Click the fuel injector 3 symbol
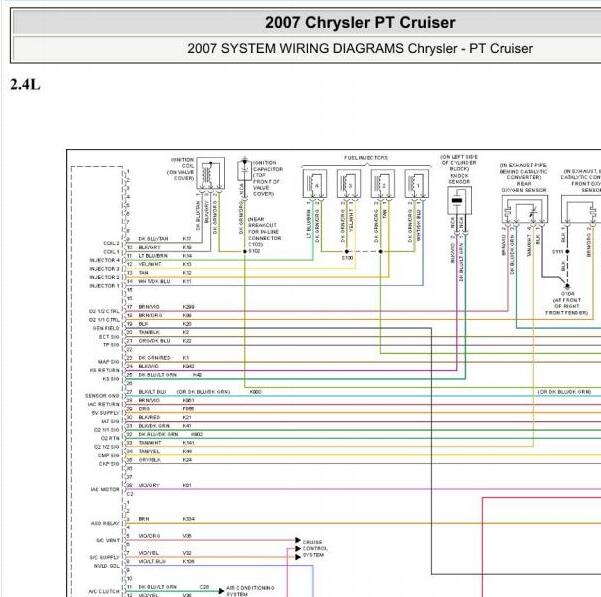Image resolution: width=601 pixels, height=597 pixels. click(349, 184)
